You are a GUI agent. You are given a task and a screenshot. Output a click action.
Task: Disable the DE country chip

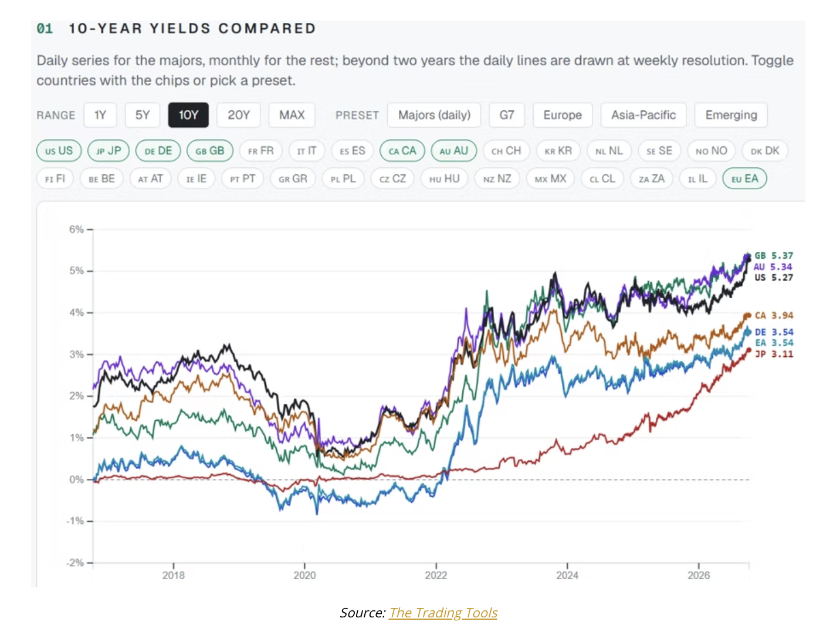tap(158, 151)
